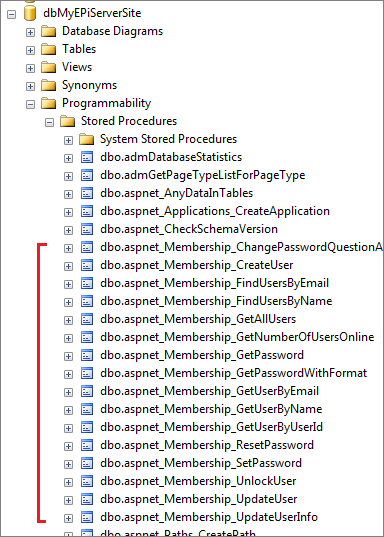Click procedure icon for Membership_SetPassword
This screenshot has height=537, width=384.
click(87, 463)
